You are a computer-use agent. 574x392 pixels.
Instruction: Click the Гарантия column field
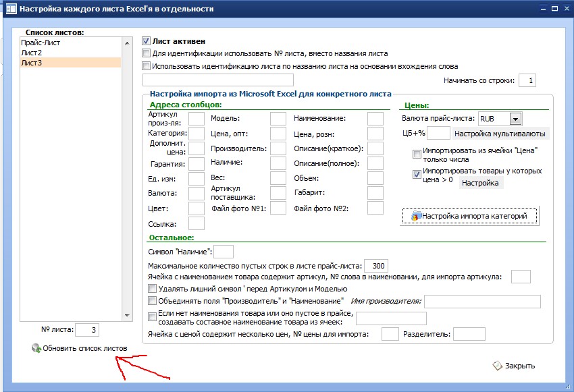(197, 163)
